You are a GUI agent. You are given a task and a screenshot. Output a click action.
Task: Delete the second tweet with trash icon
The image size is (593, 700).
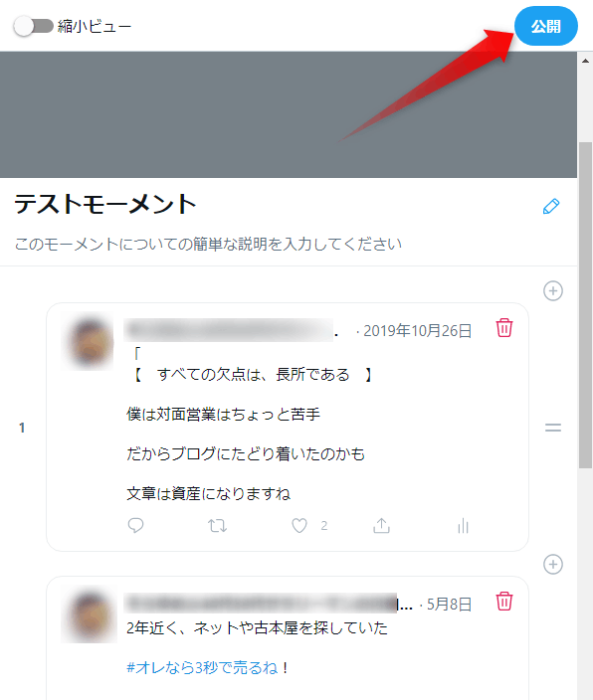(x=504, y=601)
